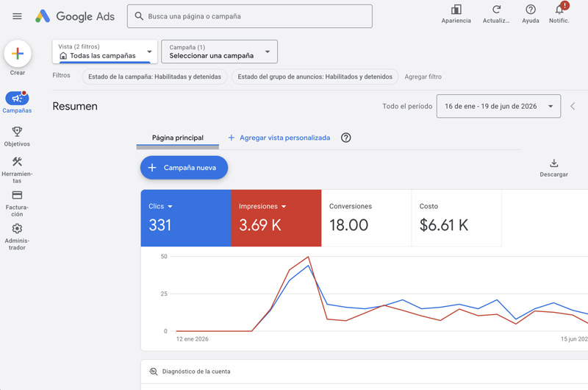Click the Google Ads logo
The height and width of the screenshot is (390, 588).
[x=75, y=16]
